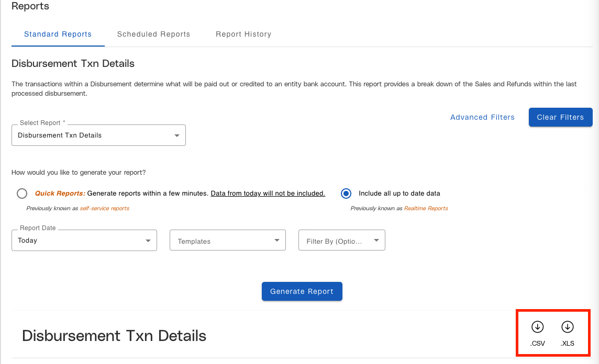
Task: Open the Scheduled Reports tab
Action: pyautogui.click(x=153, y=35)
